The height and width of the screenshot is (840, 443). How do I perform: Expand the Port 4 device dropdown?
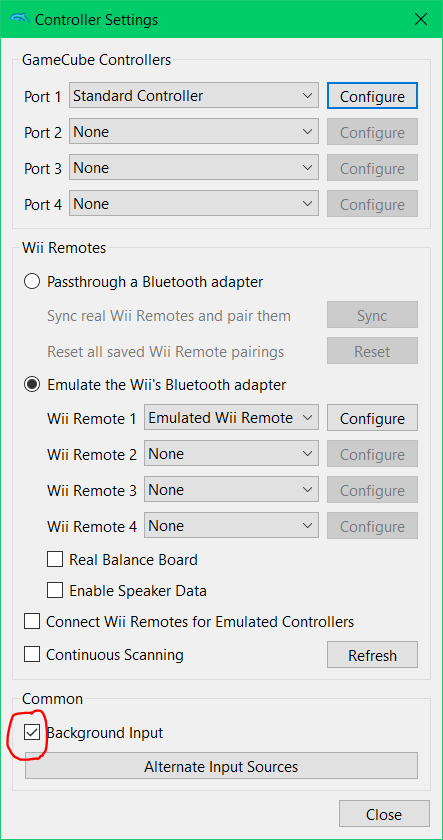coord(194,204)
